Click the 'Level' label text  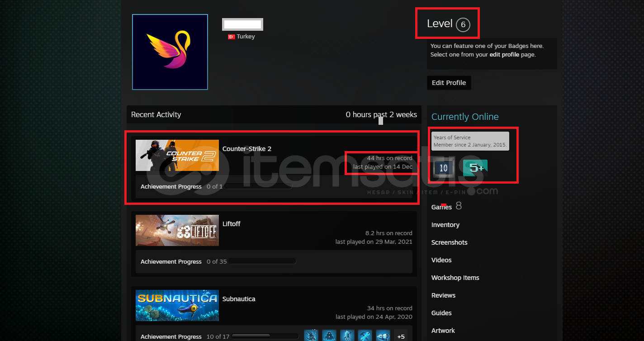click(440, 24)
